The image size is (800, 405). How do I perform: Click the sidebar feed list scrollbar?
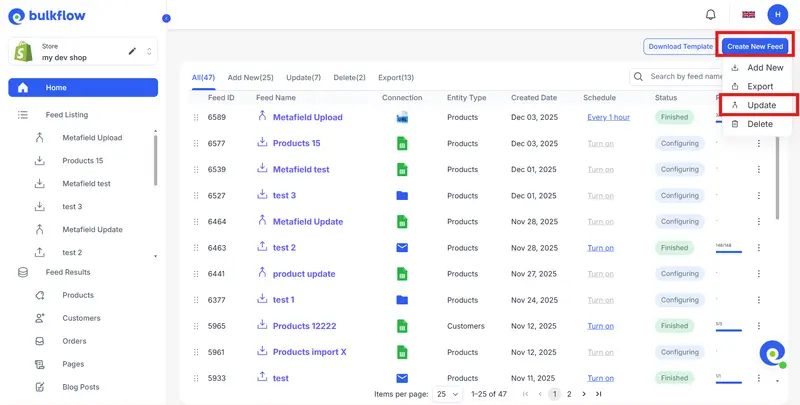tap(156, 161)
